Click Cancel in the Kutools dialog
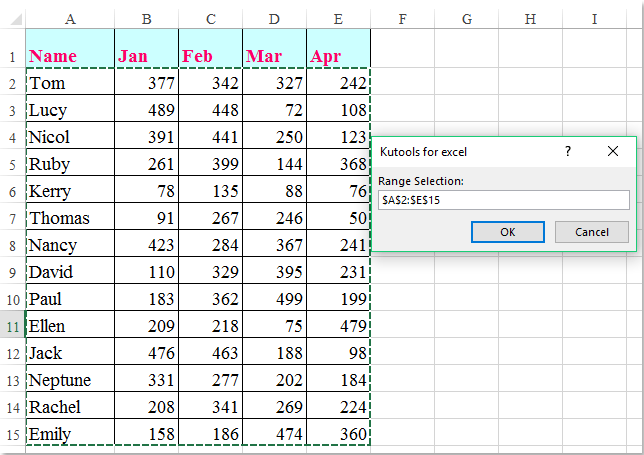The height and width of the screenshot is (455, 644). 592,232
